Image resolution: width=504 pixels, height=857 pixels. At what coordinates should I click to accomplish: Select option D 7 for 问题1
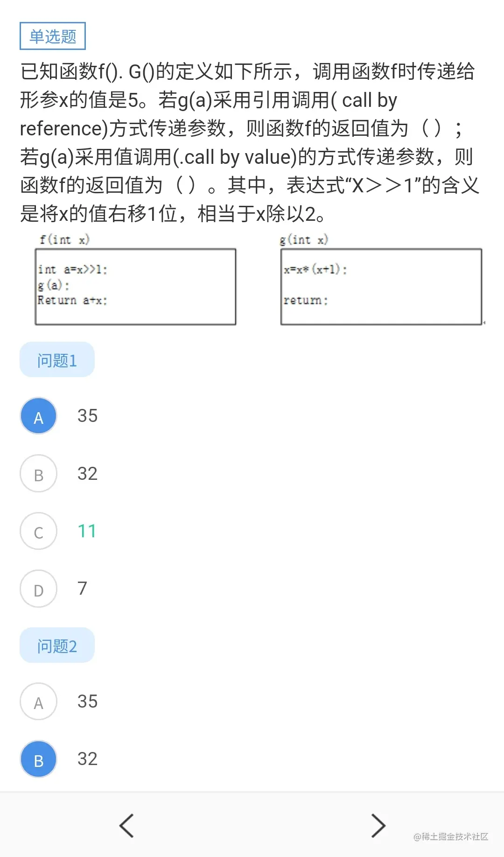[38, 589]
